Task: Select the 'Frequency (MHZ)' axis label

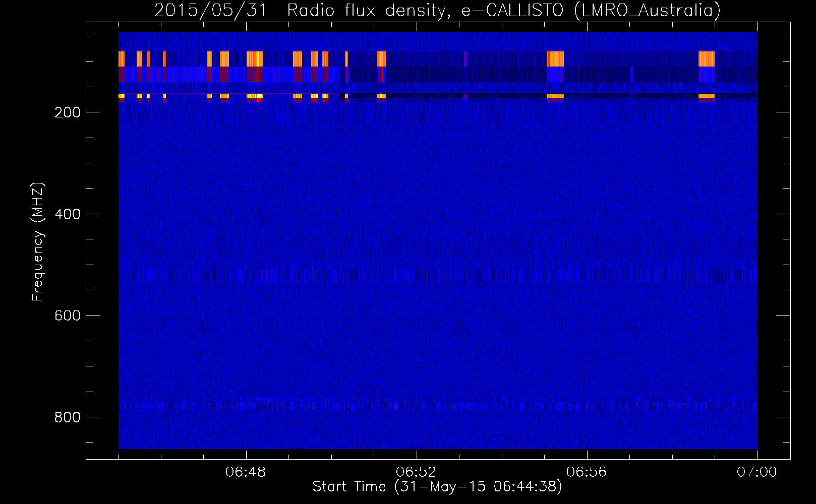Action: pos(38,241)
